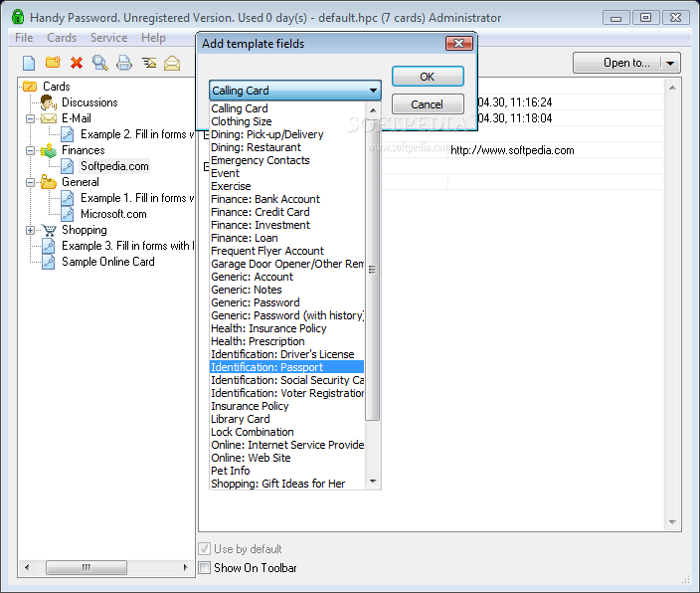
Task: Select Online: Web Site template
Action: [x=286, y=458]
